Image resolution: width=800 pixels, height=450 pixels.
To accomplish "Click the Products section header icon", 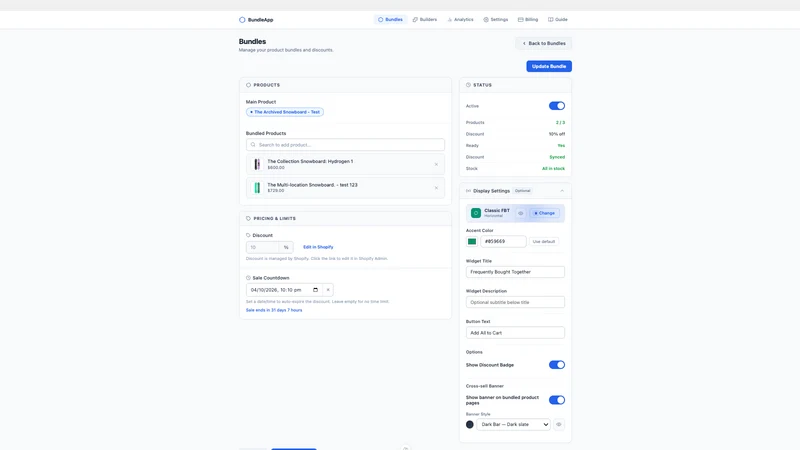I will pyautogui.click(x=248, y=85).
